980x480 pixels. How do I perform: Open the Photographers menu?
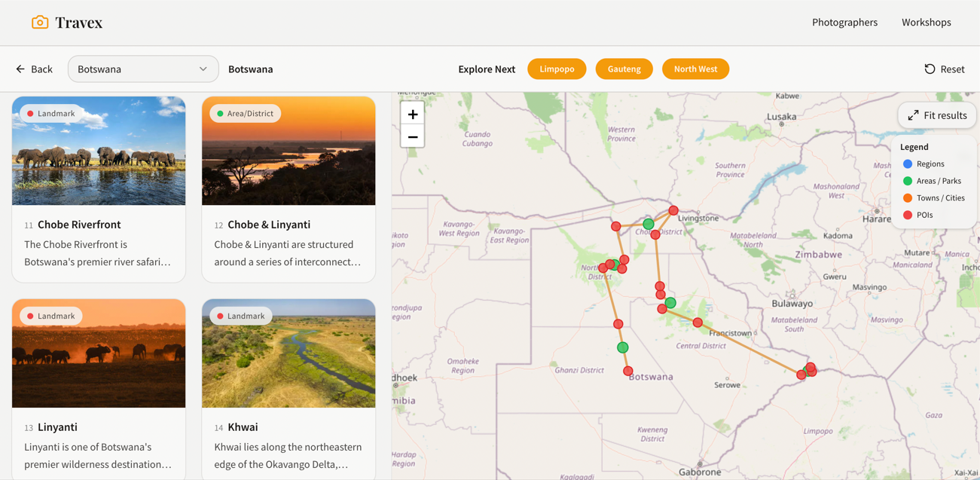pos(844,23)
